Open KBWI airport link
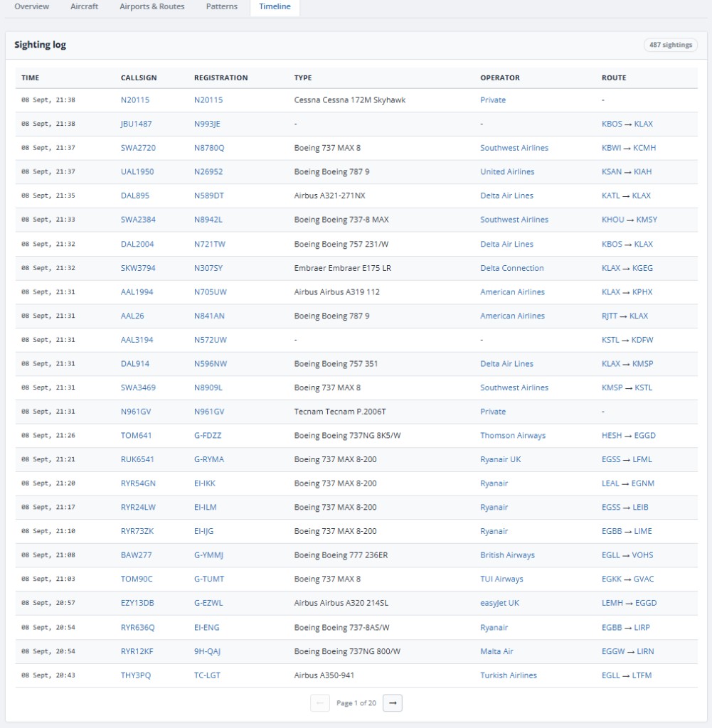 (x=611, y=148)
